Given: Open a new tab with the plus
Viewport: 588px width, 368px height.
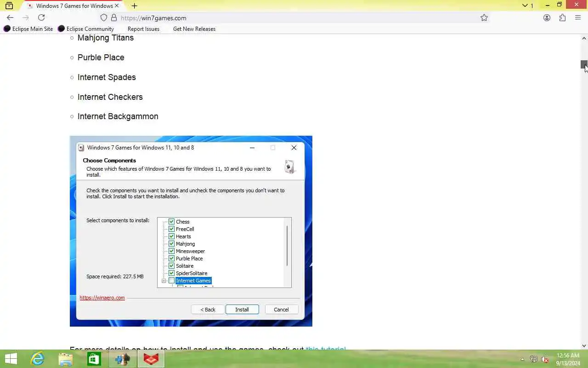Looking at the screenshot, I should (134, 6).
